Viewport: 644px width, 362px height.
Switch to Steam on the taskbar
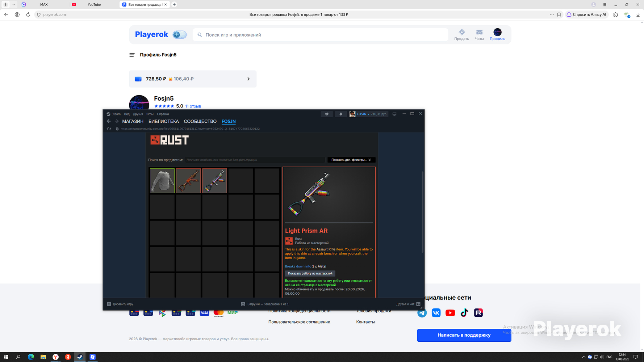click(80, 357)
